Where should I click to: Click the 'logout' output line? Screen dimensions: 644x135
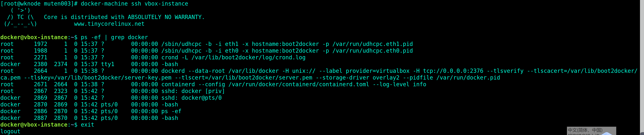click(10, 131)
